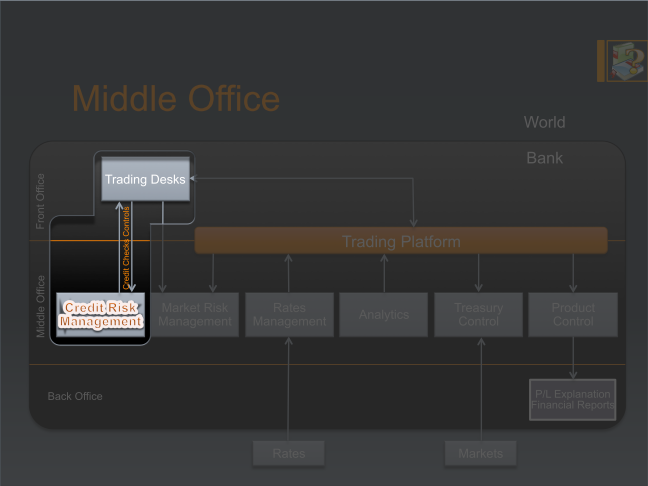Click the Trading Platform bar
The image size is (648, 486).
401,241
